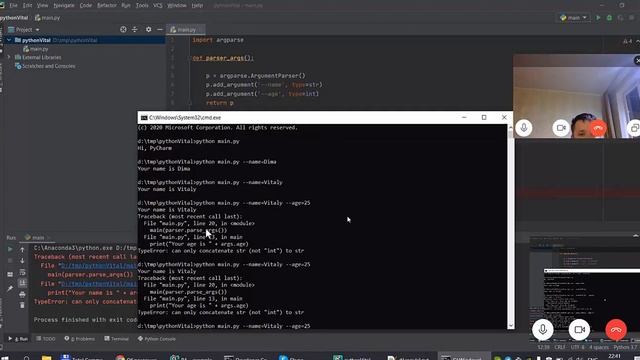Click the Windows Start button
The width and height of the screenshot is (640, 360).
tap(5, 358)
